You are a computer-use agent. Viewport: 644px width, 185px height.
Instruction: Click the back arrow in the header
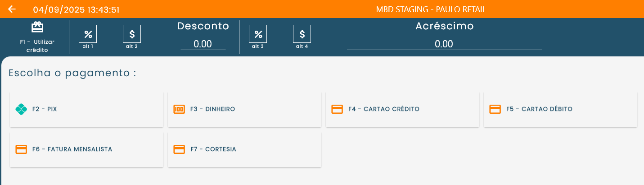(12, 9)
